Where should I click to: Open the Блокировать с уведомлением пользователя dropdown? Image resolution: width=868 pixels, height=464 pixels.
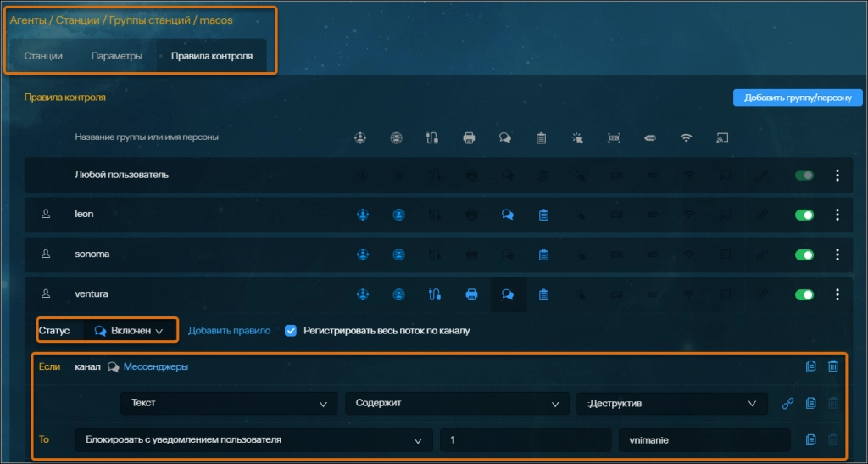coord(252,439)
